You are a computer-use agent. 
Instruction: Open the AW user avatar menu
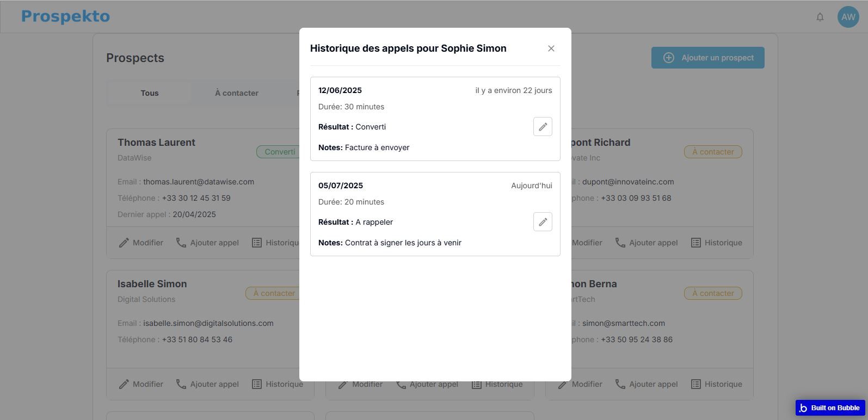point(848,17)
